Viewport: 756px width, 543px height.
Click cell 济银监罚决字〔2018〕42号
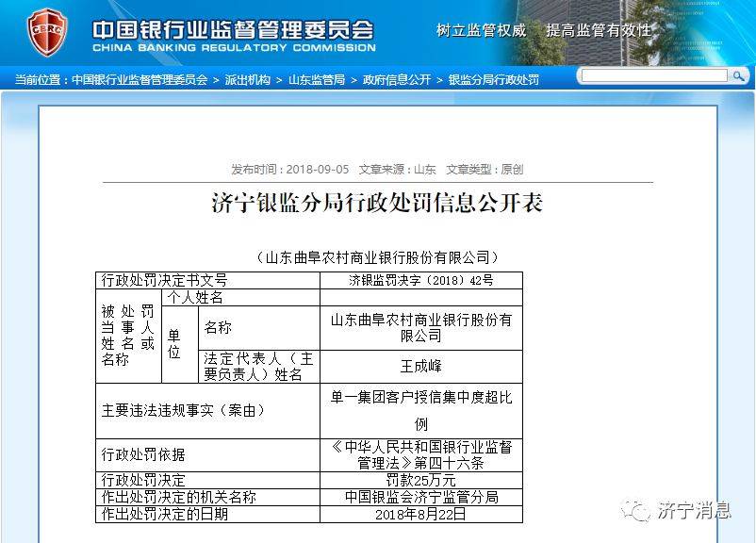421,280
